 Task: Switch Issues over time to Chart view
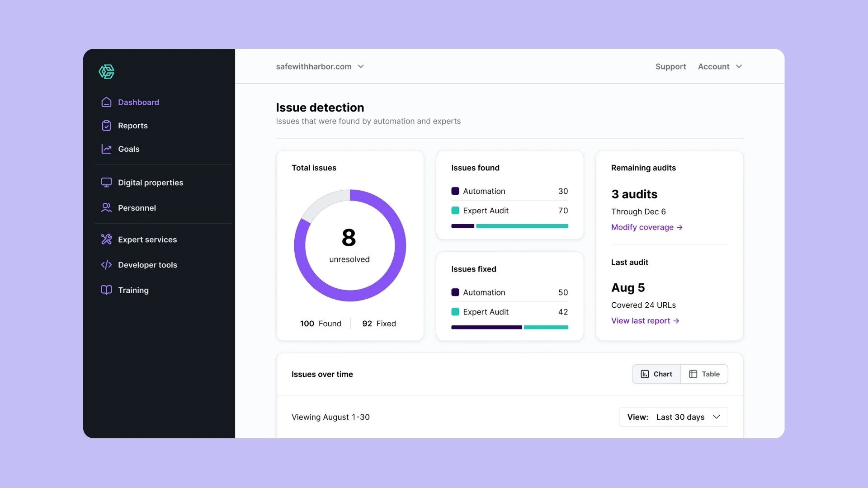point(656,374)
